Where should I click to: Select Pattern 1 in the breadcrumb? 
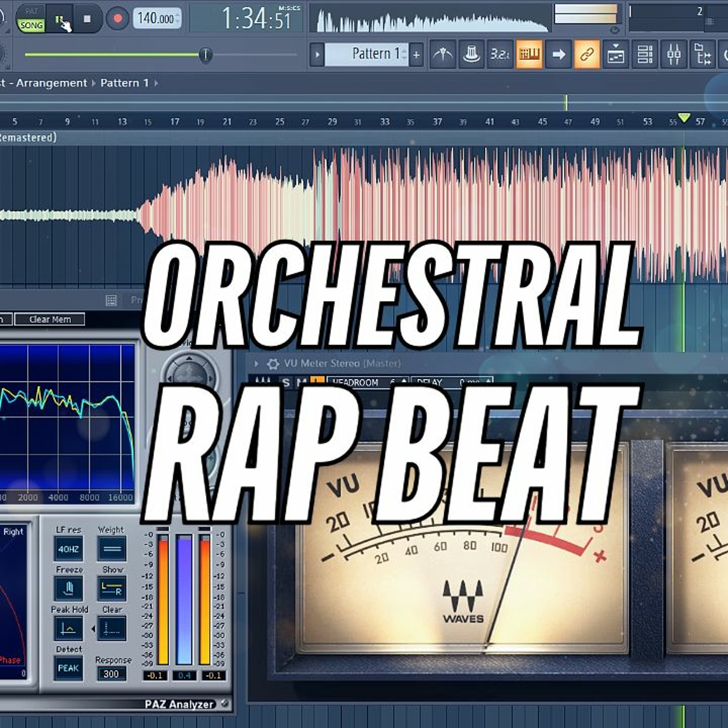[x=125, y=83]
